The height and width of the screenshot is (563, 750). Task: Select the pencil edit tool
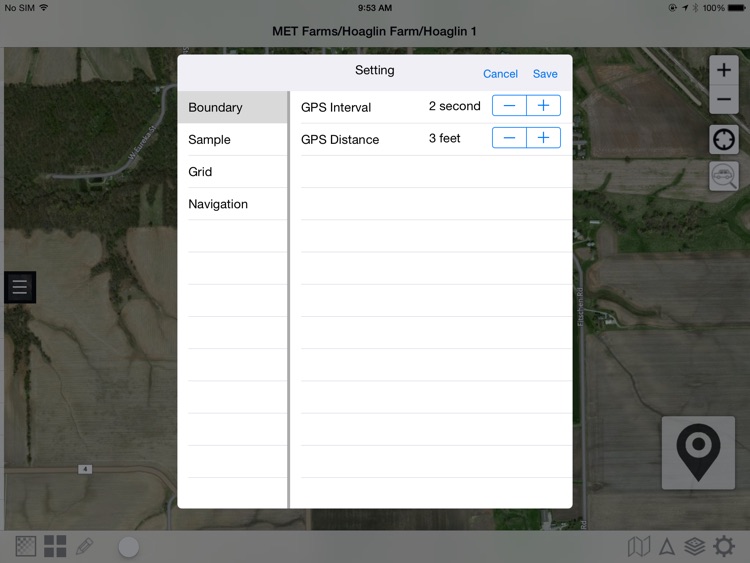(85, 546)
